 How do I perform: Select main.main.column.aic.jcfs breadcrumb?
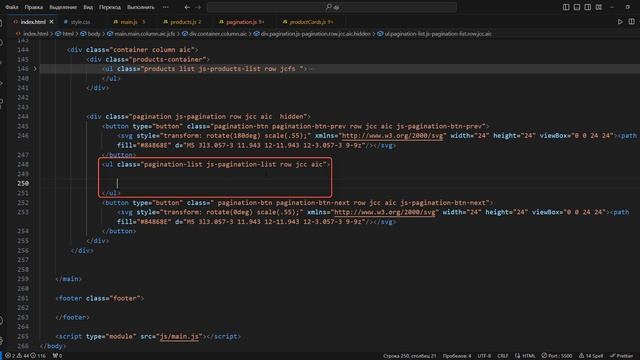coord(144,34)
